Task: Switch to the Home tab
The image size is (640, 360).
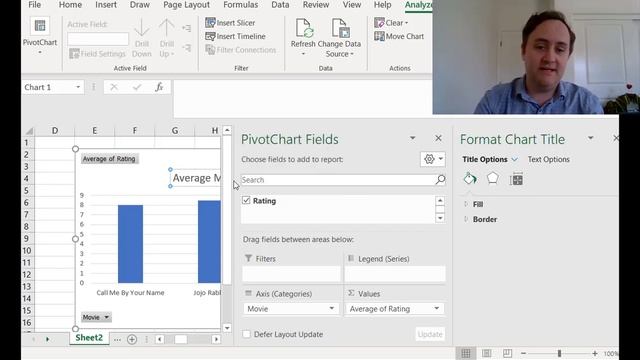Action: click(x=70, y=5)
